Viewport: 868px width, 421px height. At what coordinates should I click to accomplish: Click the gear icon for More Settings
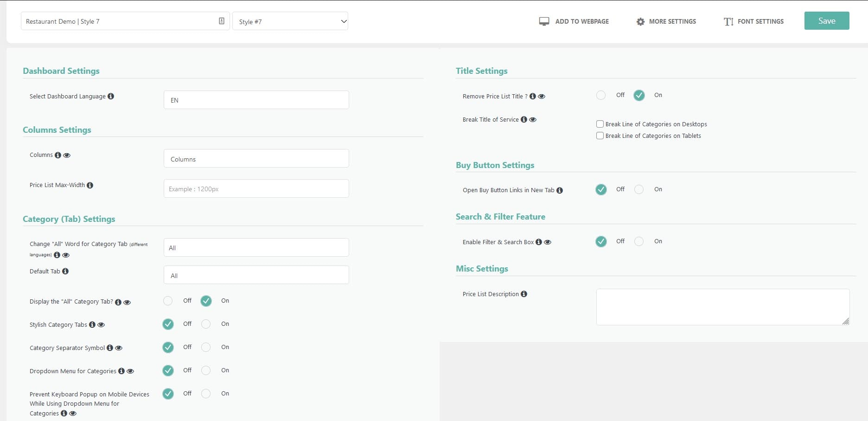[x=640, y=22]
